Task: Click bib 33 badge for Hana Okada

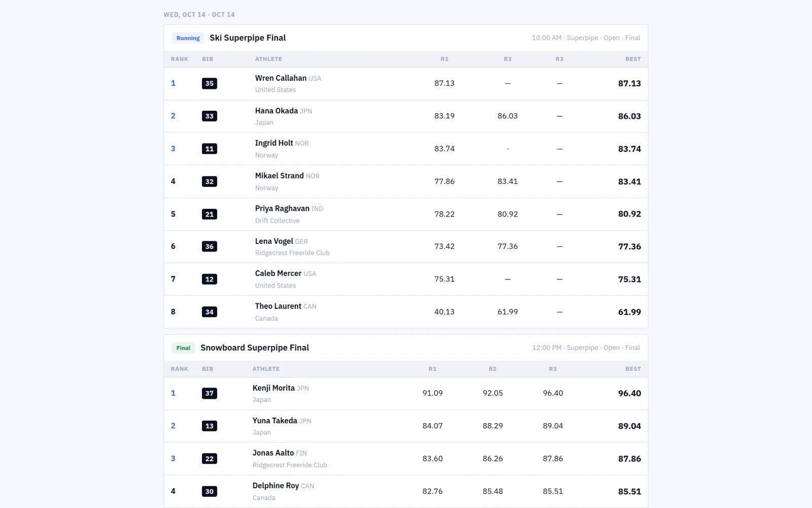Action: (210, 116)
